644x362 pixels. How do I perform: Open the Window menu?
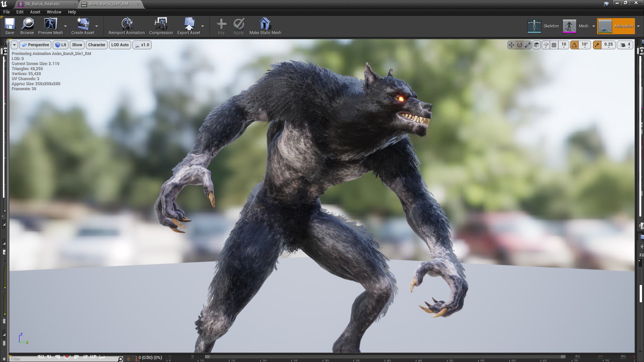(54, 12)
